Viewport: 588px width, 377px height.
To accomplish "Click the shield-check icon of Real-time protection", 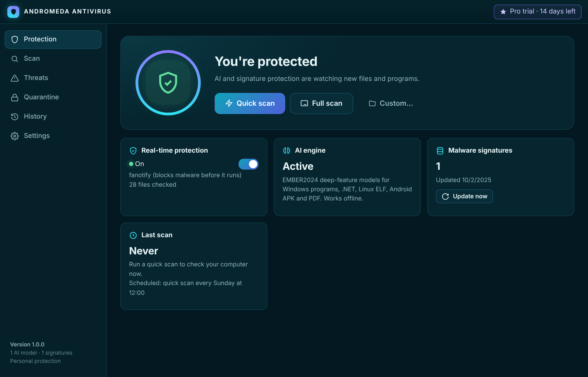I will click(x=133, y=150).
